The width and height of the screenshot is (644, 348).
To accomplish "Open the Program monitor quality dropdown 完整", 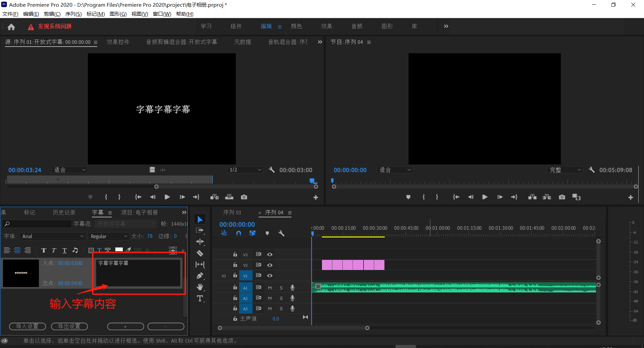I will point(565,170).
